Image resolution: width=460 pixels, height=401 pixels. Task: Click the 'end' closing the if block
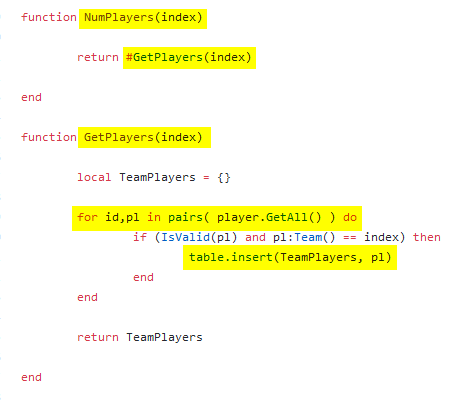click(x=143, y=277)
